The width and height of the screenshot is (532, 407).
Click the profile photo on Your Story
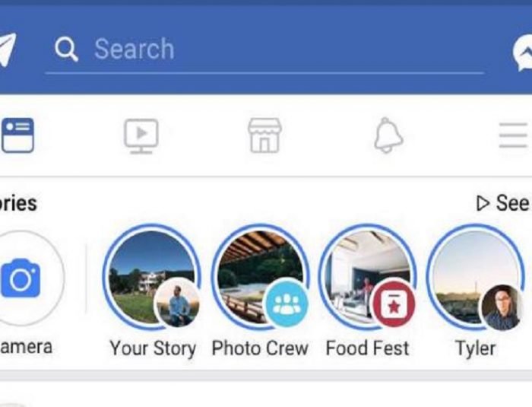178,304
